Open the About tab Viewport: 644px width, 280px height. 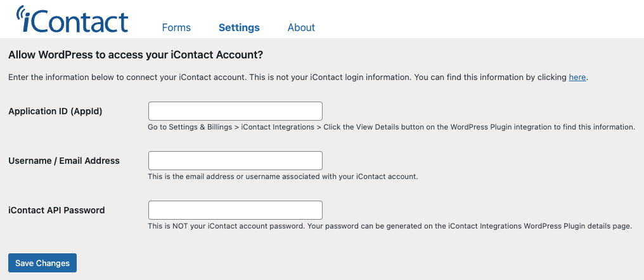click(301, 27)
